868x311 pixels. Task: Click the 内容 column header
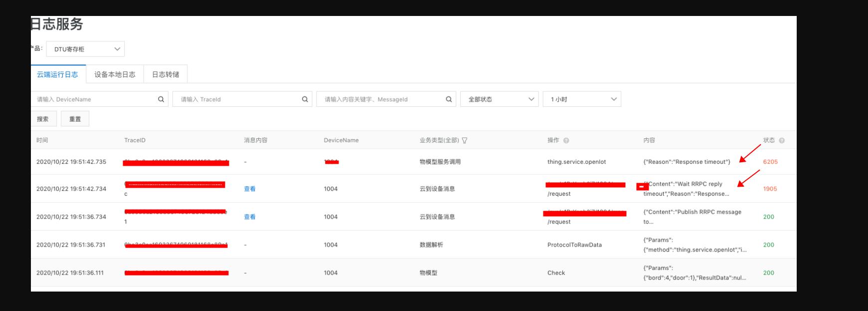(649, 140)
